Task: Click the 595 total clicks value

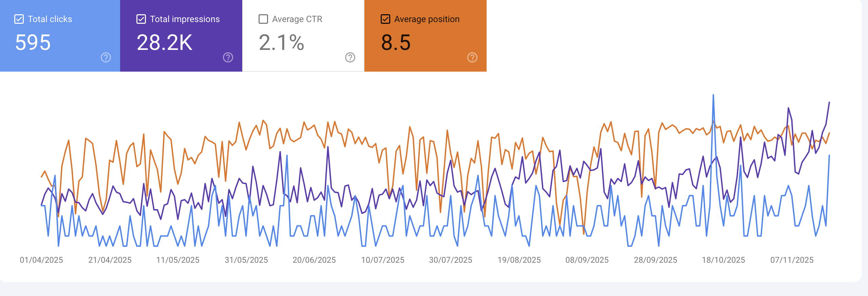Action: coord(33,43)
